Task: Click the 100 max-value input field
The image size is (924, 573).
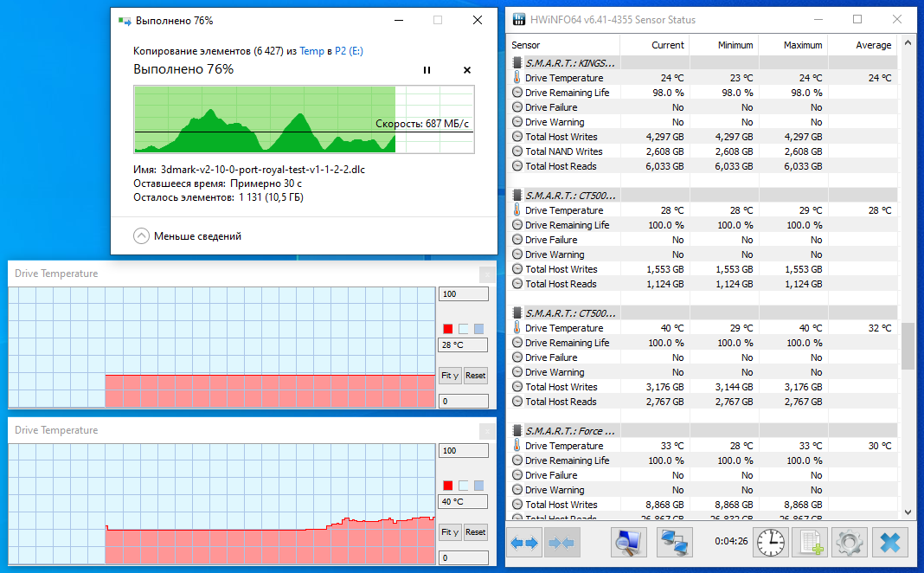Action: click(x=463, y=293)
